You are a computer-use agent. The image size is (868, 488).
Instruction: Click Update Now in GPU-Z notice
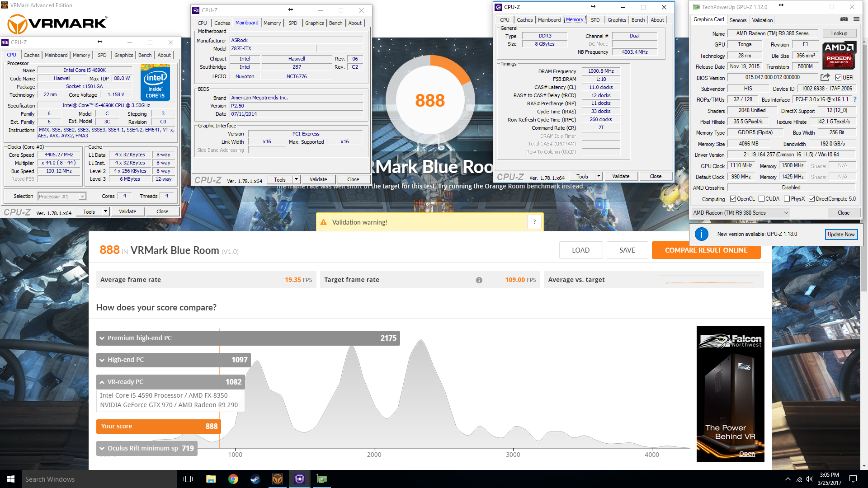tap(841, 234)
